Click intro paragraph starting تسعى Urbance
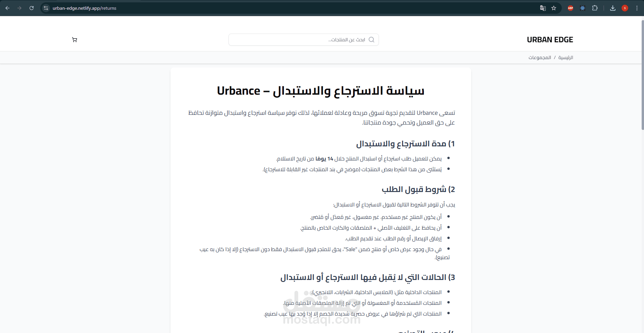 [x=321, y=117]
